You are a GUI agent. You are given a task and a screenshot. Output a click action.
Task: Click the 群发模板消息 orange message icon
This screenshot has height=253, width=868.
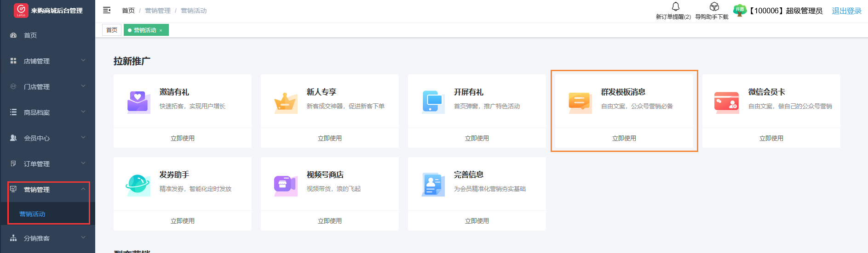580,102
